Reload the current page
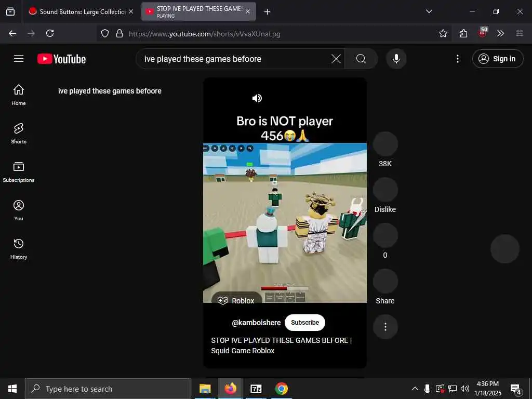Image resolution: width=532 pixels, height=399 pixels. 50,33
